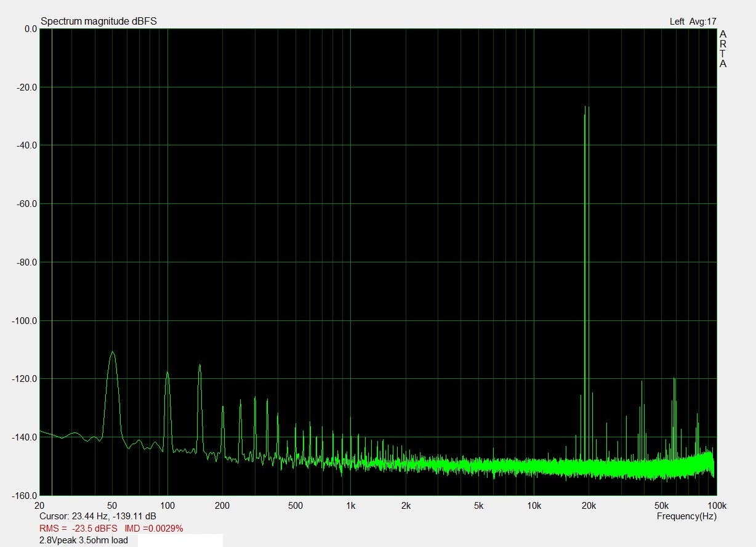The width and height of the screenshot is (756, 547).
Task: Click the -160.0 y-axis label
Action: pyautogui.click(x=25, y=495)
